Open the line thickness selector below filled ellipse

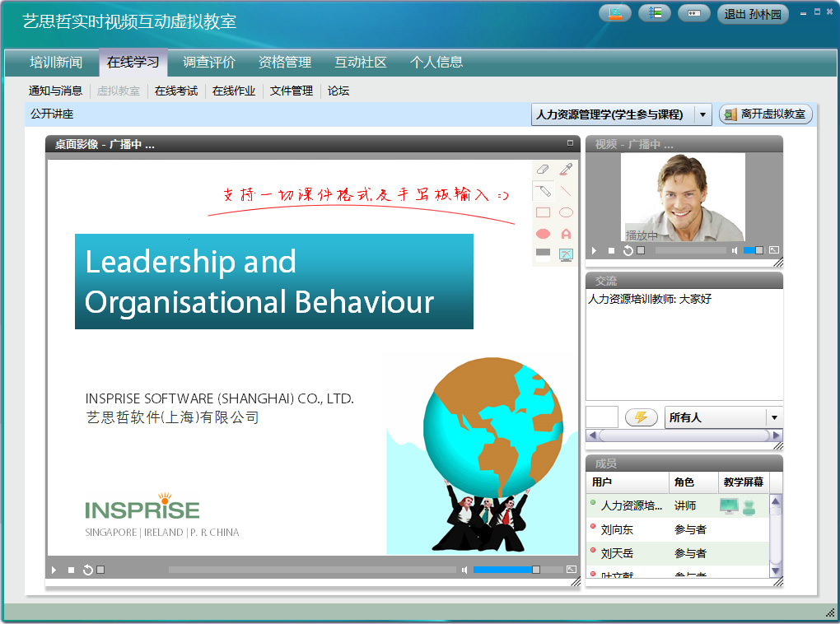(x=543, y=254)
